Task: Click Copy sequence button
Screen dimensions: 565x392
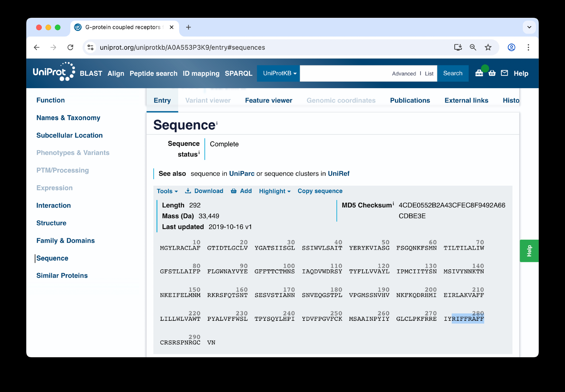Action: pyautogui.click(x=320, y=191)
